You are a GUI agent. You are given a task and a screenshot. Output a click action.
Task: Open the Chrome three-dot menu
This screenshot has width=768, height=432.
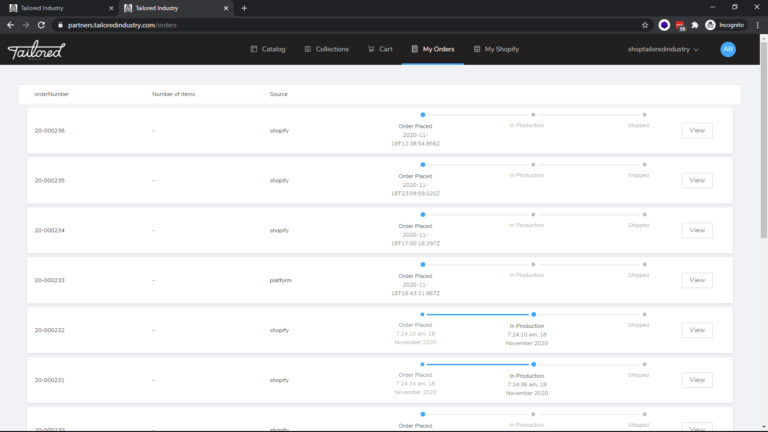tap(757, 24)
